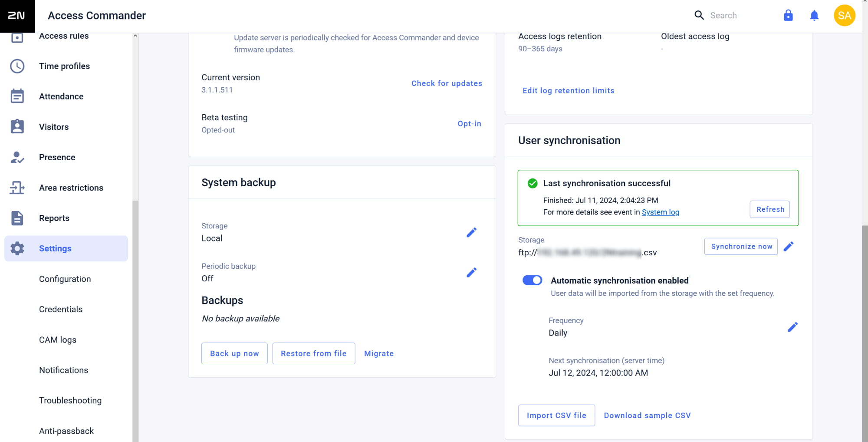Click the 'No backup available' text

[x=240, y=319]
